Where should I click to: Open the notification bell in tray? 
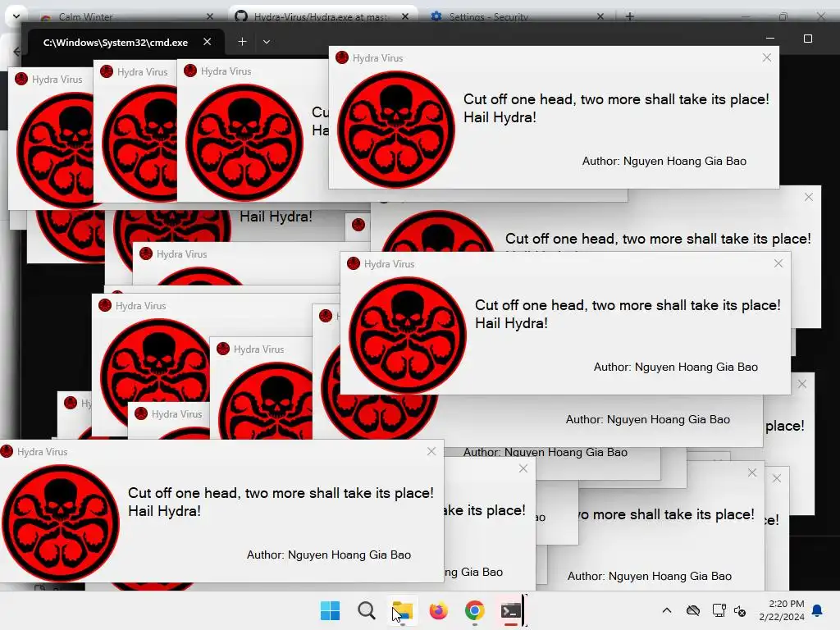[x=817, y=610]
